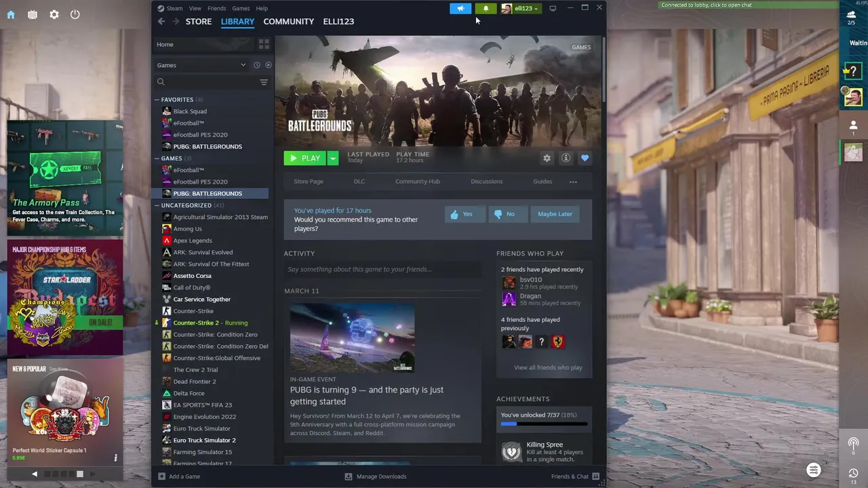Screen dimensions: 868x488
Task: Open more links ellipsis in PUBG nav bar
Action: [573, 182]
